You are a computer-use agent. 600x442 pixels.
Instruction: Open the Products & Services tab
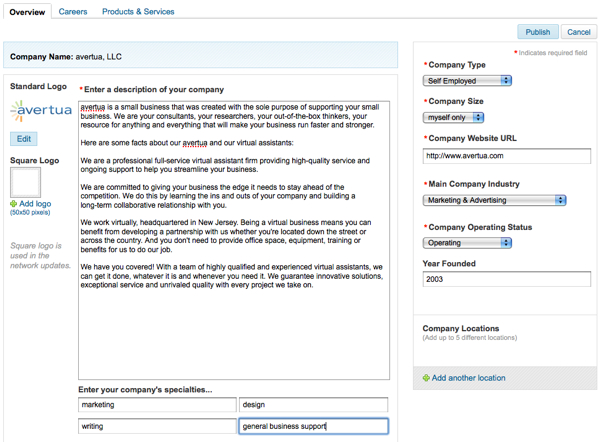tap(138, 12)
